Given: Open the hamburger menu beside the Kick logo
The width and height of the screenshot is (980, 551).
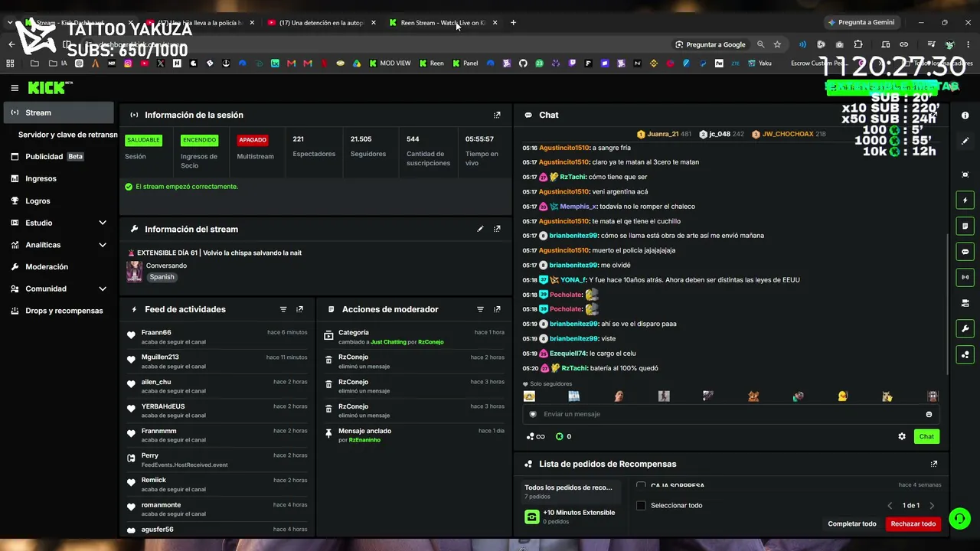Looking at the screenshot, I should (x=15, y=88).
